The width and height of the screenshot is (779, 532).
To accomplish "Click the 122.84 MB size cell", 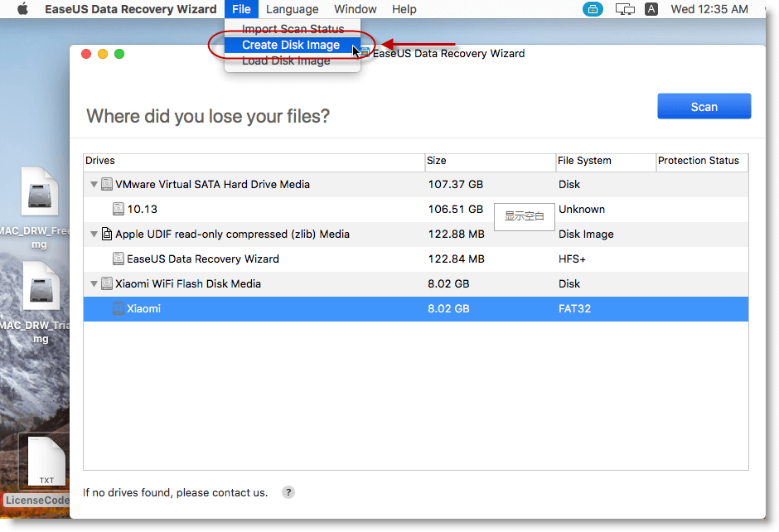I will [456, 259].
